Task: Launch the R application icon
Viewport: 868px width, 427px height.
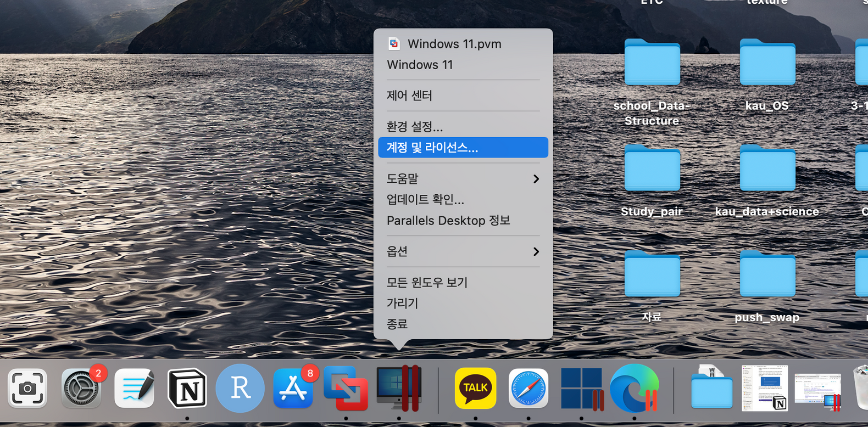Action: tap(240, 389)
